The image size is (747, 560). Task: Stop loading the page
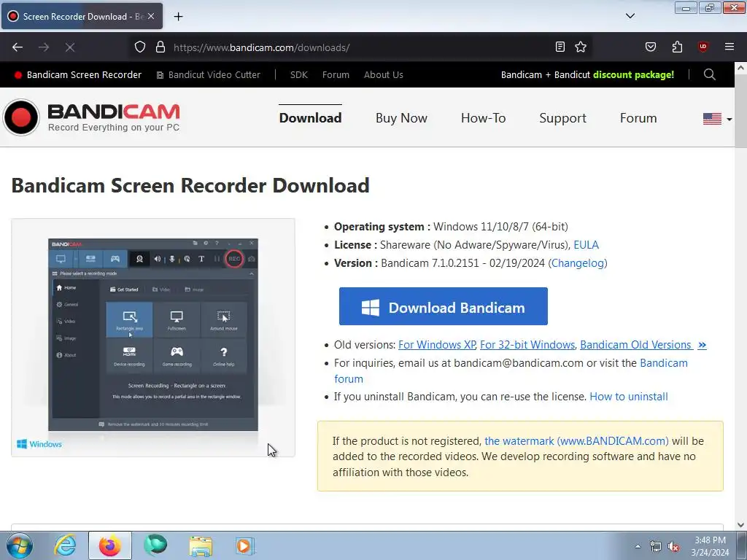pyautogui.click(x=69, y=47)
